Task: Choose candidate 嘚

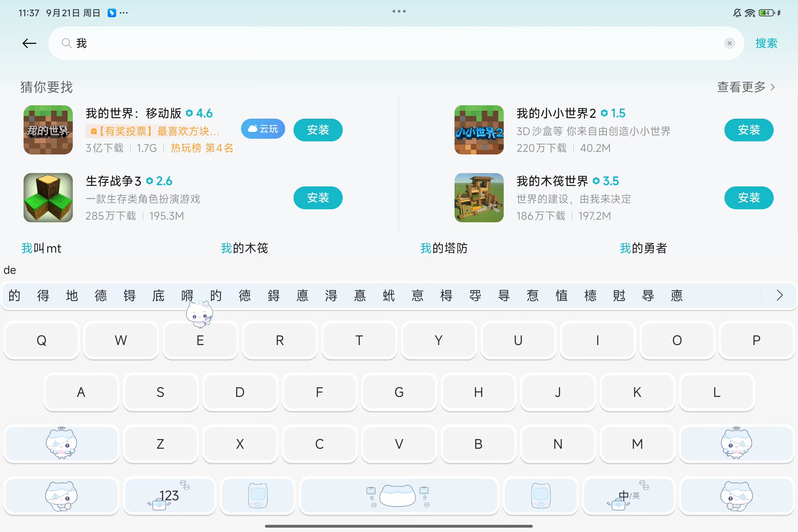Action: [187, 296]
